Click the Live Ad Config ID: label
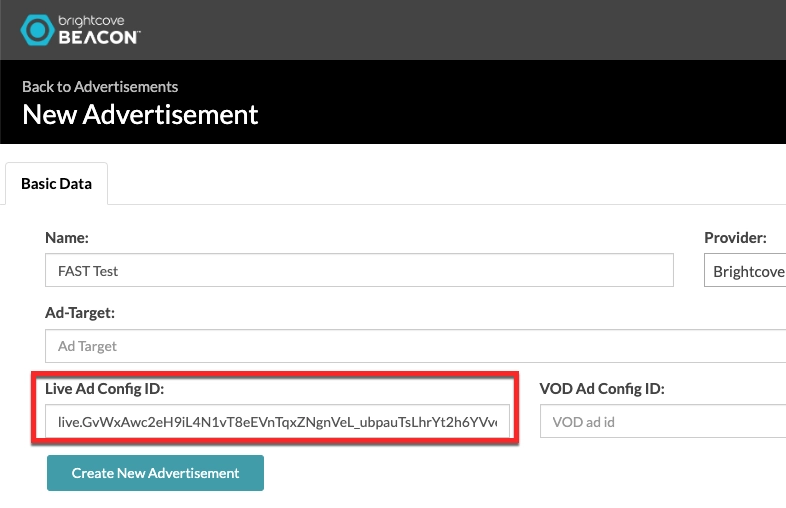The width and height of the screenshot is (786, 508). pyautogui.click(x=104, y=389)
